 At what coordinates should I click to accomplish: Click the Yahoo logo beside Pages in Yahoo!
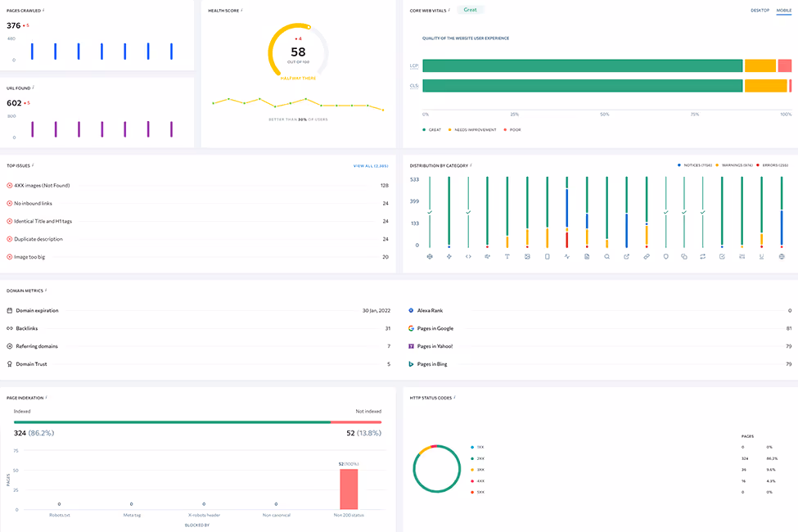(411, 346)
